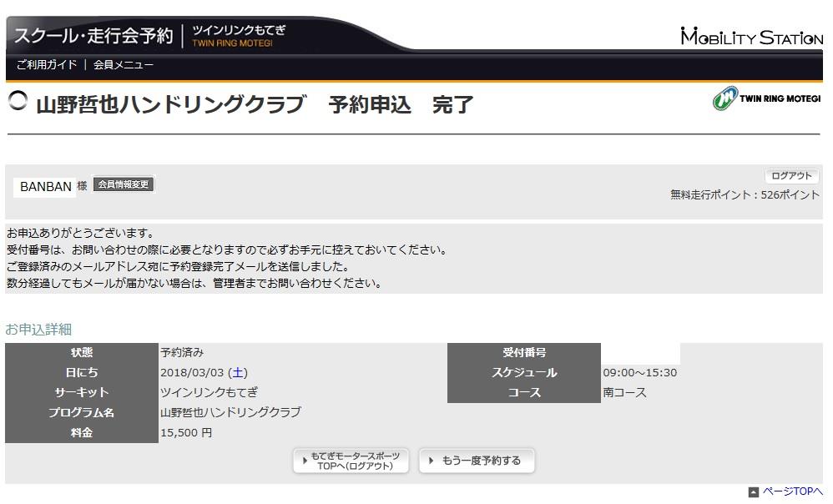The width and height of the screenshot is (833, 504).
Task: Click the schedule 09:00～15:30
Action: (x=639, y=372)
